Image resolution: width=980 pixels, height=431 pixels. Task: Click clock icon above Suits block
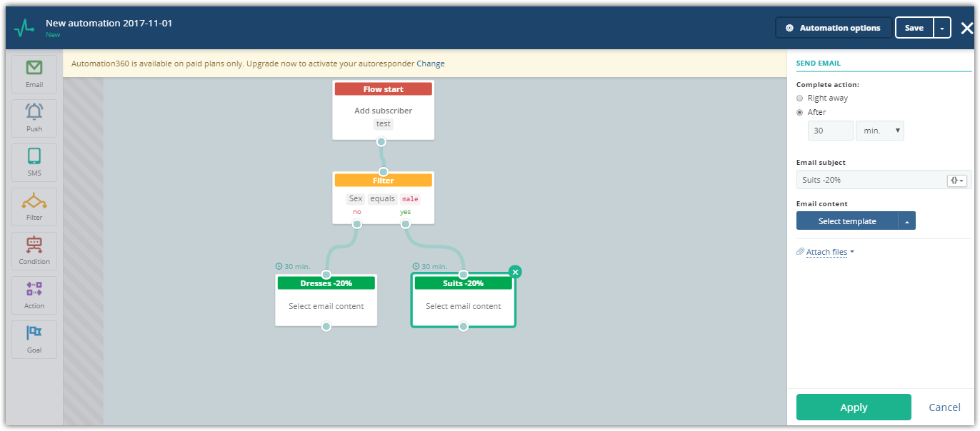click(x=416, y=267)
